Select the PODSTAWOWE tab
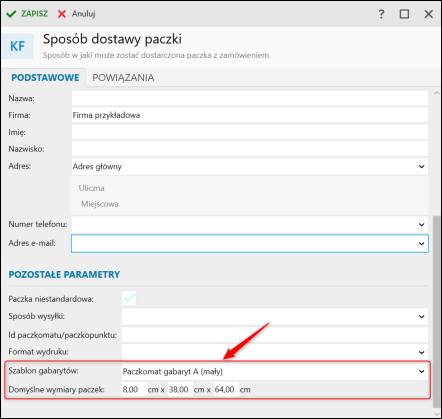 tap(45, 78)
